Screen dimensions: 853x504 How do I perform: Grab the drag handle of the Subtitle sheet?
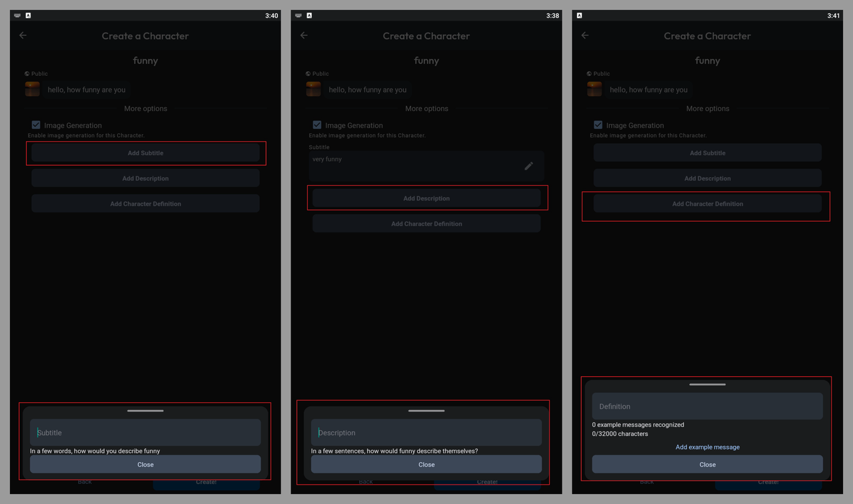tap(145, 411)
